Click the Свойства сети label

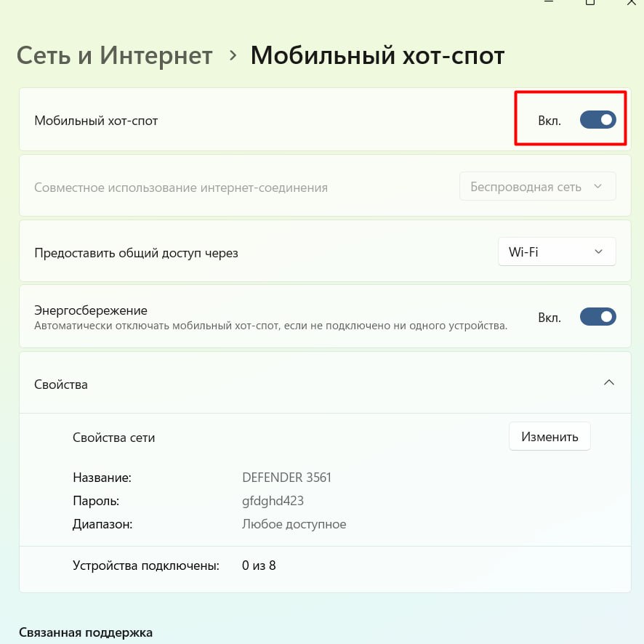pyautogui.click(x=113, y=438)
